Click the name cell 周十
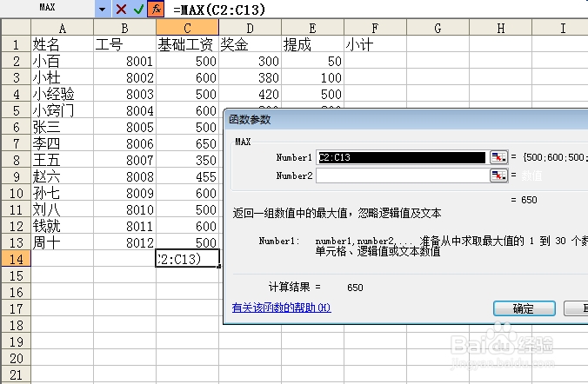Image resolution: width=588 pixels, height=384 pixels. coord(63,242)
